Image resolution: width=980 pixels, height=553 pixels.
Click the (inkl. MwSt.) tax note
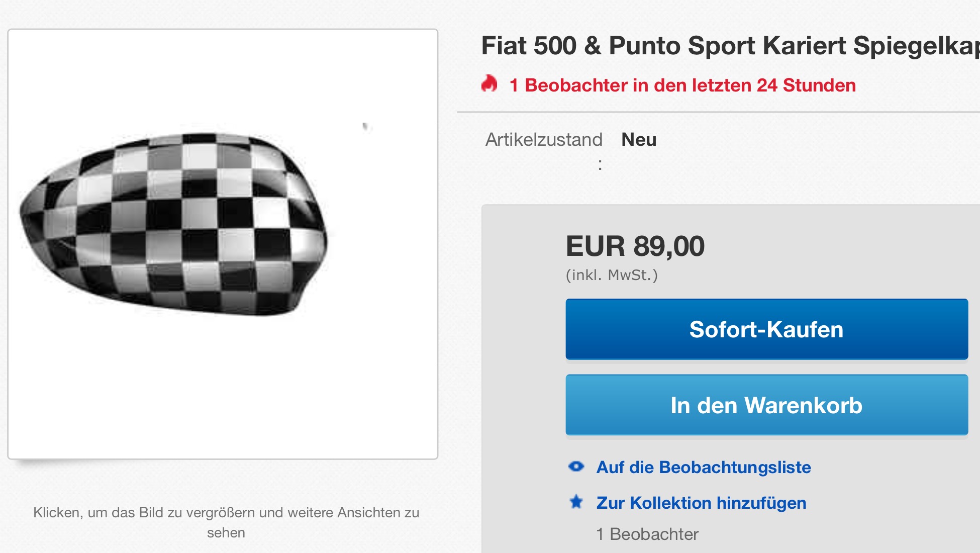click(612, 275)
